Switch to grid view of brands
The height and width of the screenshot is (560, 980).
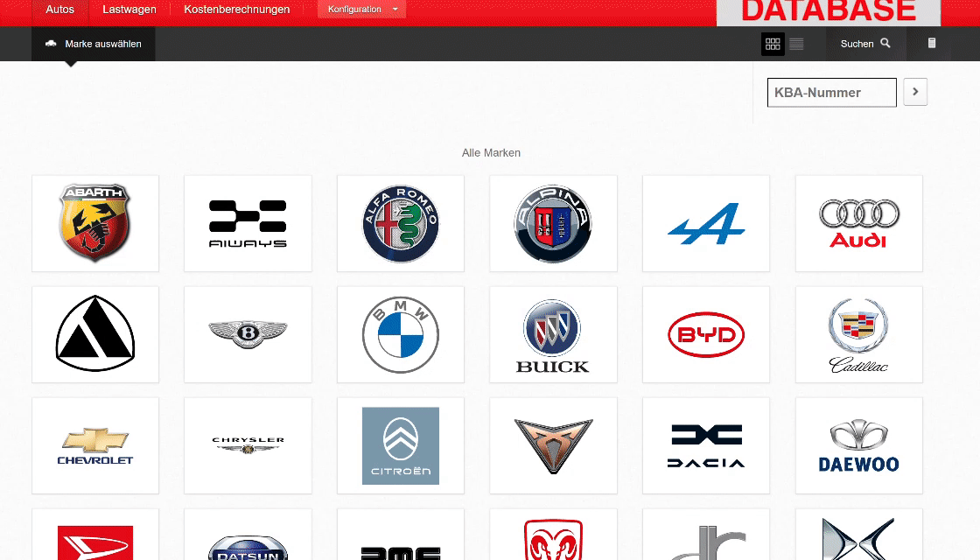point(773,44)
